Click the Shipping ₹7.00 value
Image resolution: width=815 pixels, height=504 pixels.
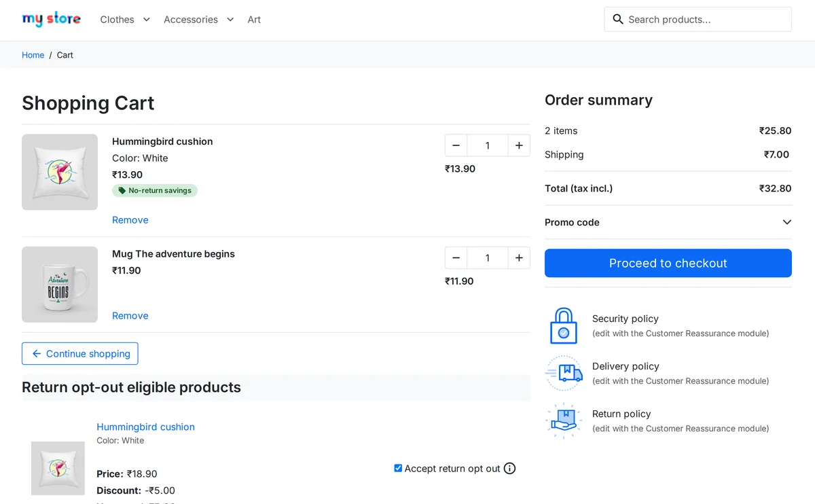(778, 154)
